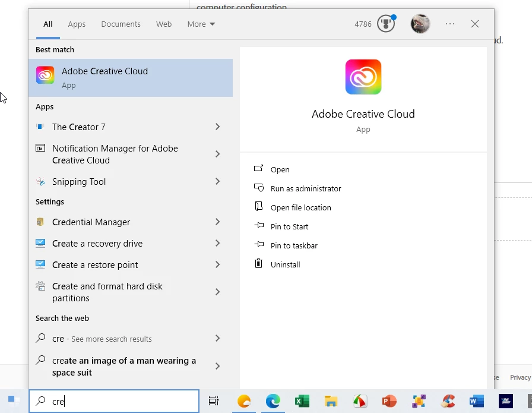
Task: Choose Open in the preview pane
Action: click(280, 169)
